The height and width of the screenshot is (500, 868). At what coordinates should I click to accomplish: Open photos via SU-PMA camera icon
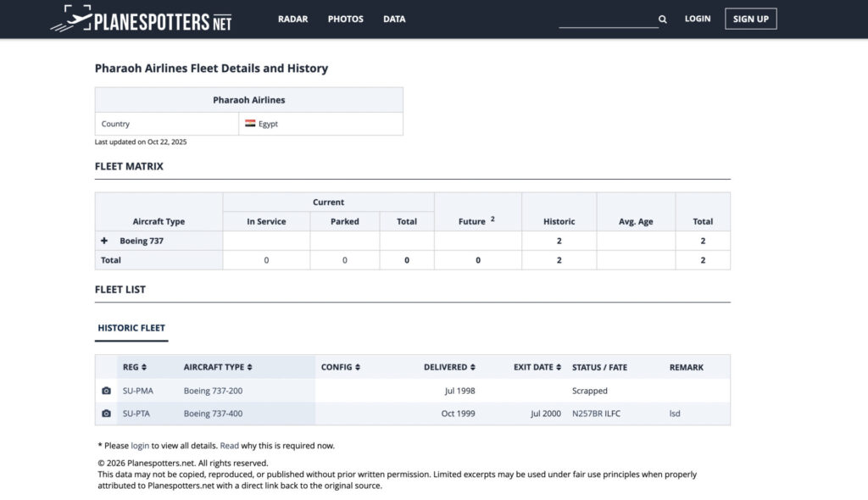pyautogui.click(x=106, y=391)
